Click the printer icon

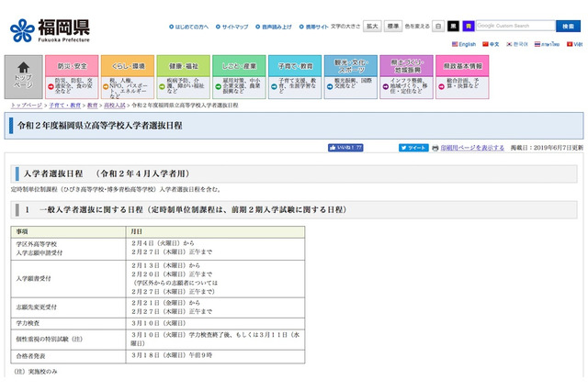tap(435, 148)
